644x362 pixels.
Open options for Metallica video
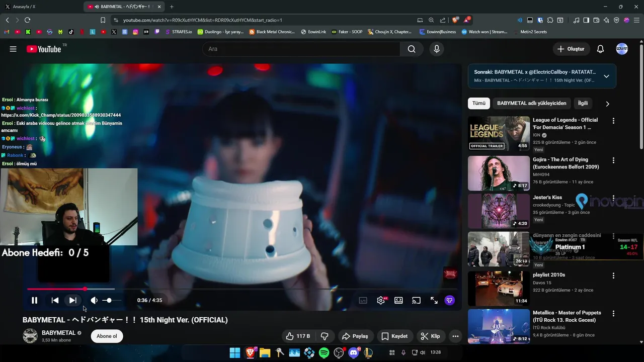613,313
